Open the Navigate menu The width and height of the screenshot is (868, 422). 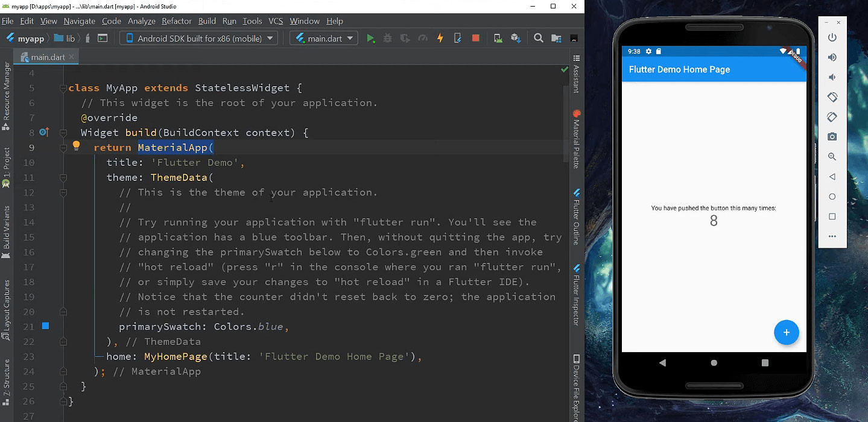pos(80,20)
